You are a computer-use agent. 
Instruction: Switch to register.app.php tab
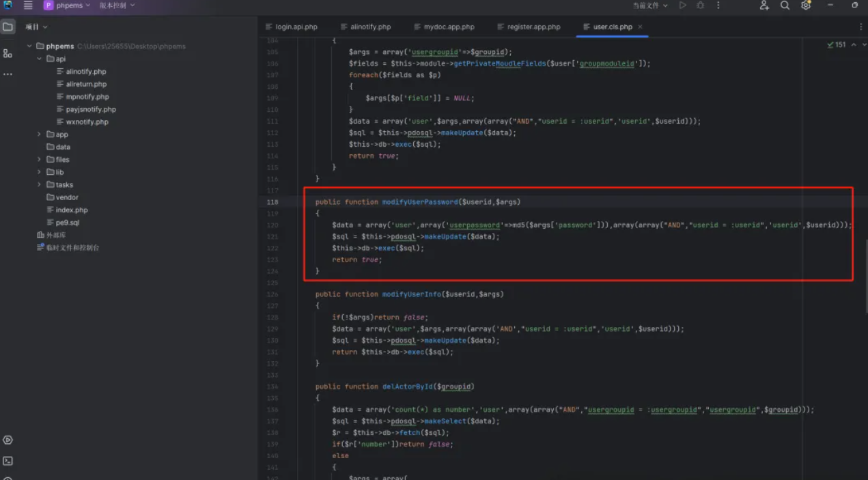pyautogui.click(x=529, y=27)
